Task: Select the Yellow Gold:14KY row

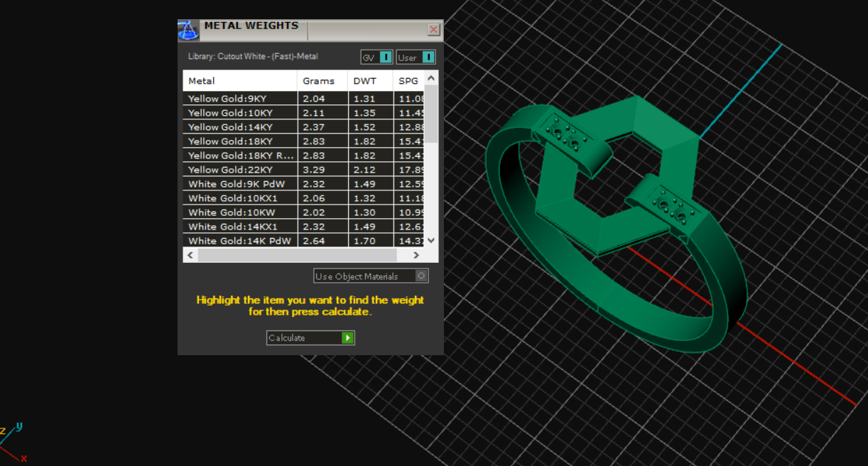Action: [239, 127]
